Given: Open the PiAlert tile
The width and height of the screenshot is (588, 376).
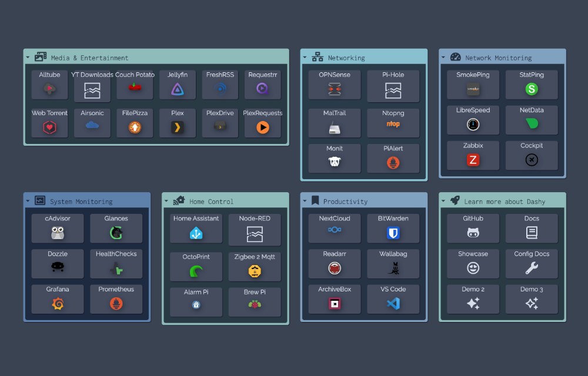Looking at the screenshot, I should point(393,159).
